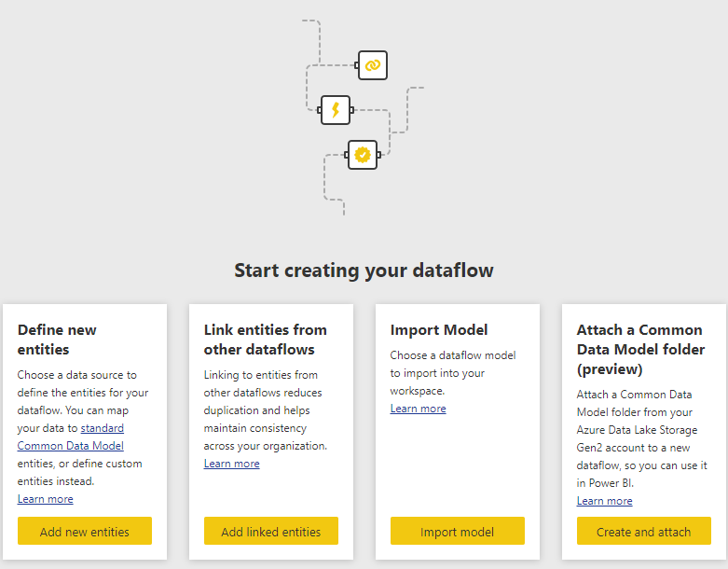Click the yellow certified badge icon
This screenshot has height=569, width=728.
tap(363, 155)
